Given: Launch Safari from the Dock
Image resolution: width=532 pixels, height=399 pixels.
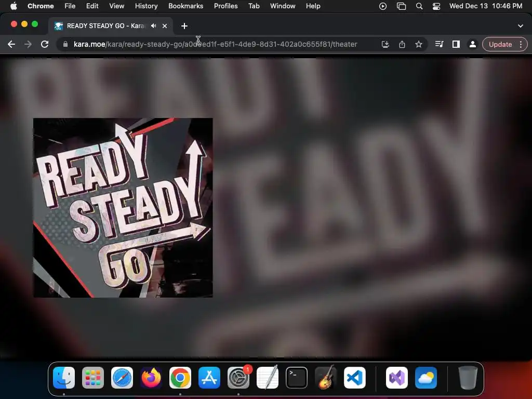Looking at the screenshot, I should pos(122,378).
